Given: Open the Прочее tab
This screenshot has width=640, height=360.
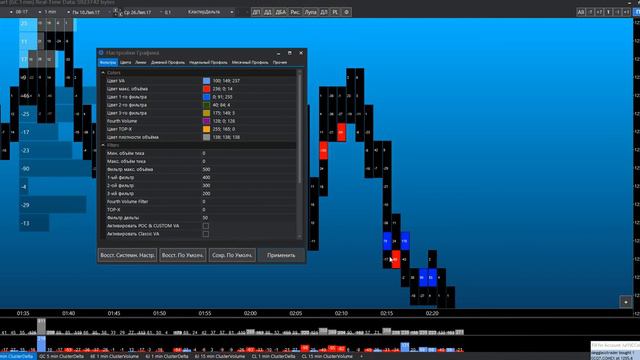Looking at the screenshot, I should pyautogui.click(x=280, y=62).
